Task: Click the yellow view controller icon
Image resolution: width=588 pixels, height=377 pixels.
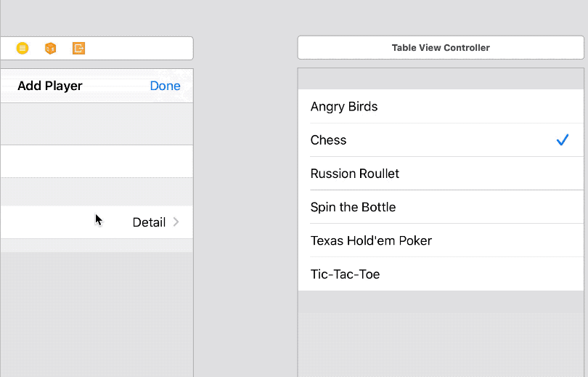Action: click(23, 48)
